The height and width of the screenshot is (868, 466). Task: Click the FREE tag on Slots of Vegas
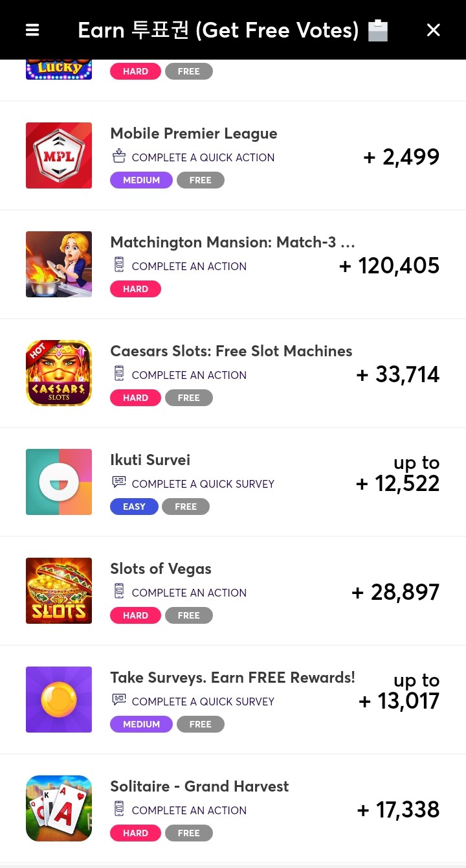click(189, 615)
